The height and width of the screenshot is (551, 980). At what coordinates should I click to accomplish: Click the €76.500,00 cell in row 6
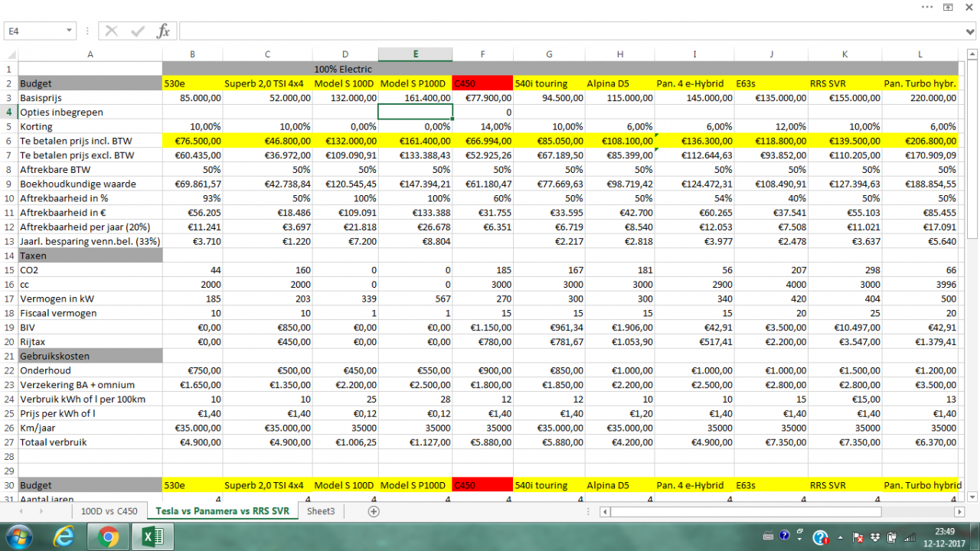(x=192, y=141)
